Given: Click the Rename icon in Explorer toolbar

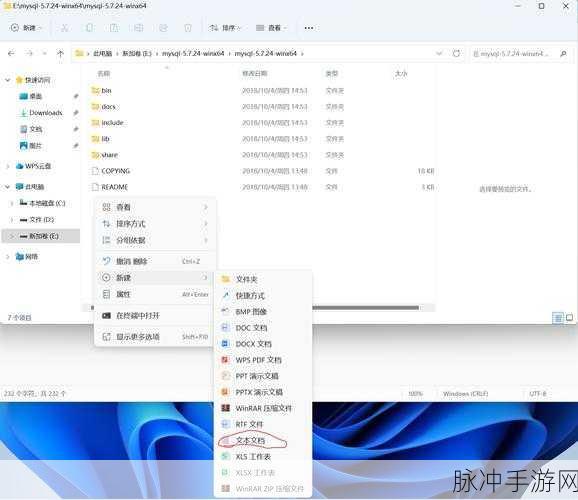Looking at the screenshot, I should pyautogui.click(x=139, y=28).
